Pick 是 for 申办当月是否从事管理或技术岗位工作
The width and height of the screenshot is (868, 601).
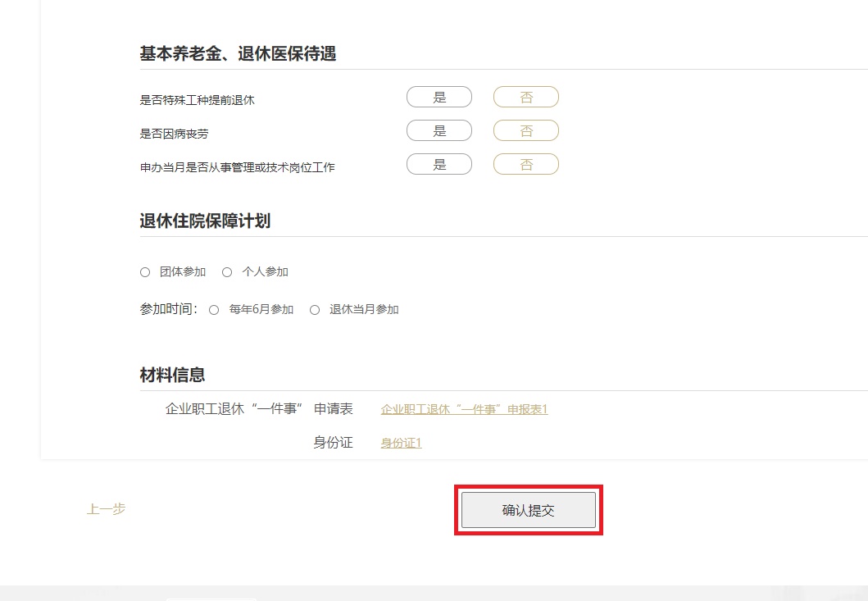click(439, 165)
